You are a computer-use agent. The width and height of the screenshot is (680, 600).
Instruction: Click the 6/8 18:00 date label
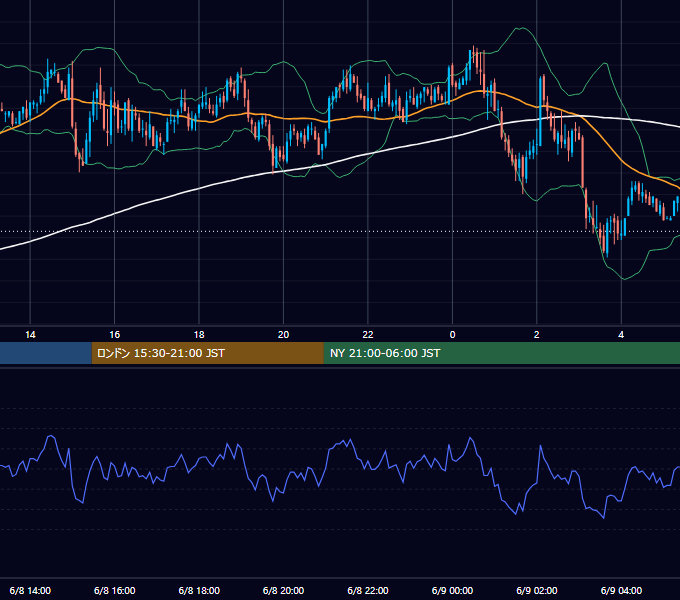click(x=199, y=590)
